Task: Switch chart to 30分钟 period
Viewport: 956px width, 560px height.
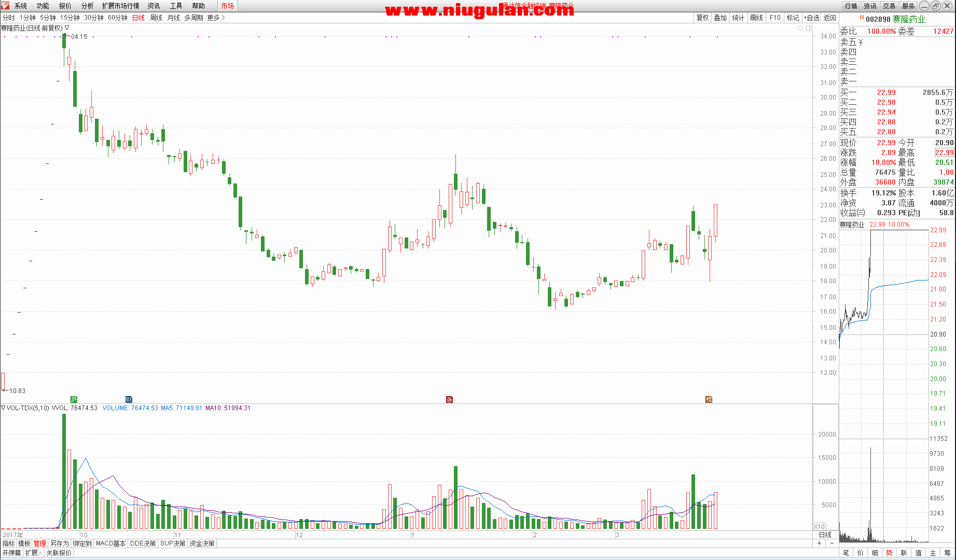Action: click(94, 18)
